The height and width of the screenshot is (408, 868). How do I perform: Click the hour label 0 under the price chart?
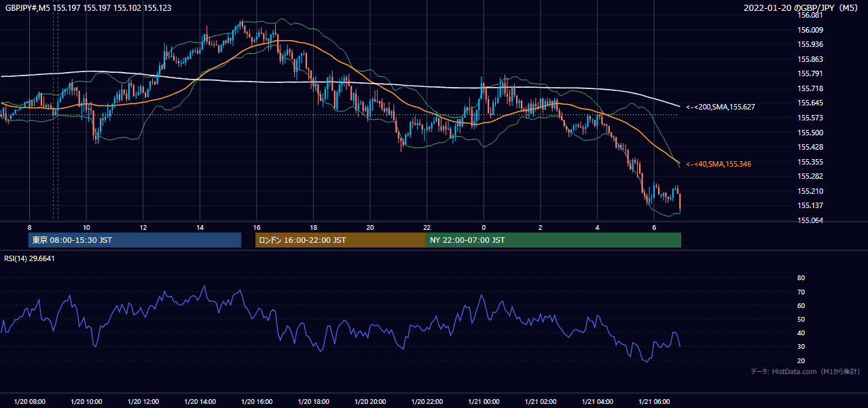pos(484,227)
